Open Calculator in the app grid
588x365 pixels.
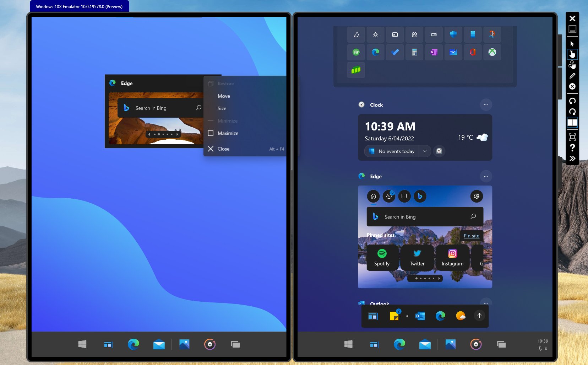(414, 52)
